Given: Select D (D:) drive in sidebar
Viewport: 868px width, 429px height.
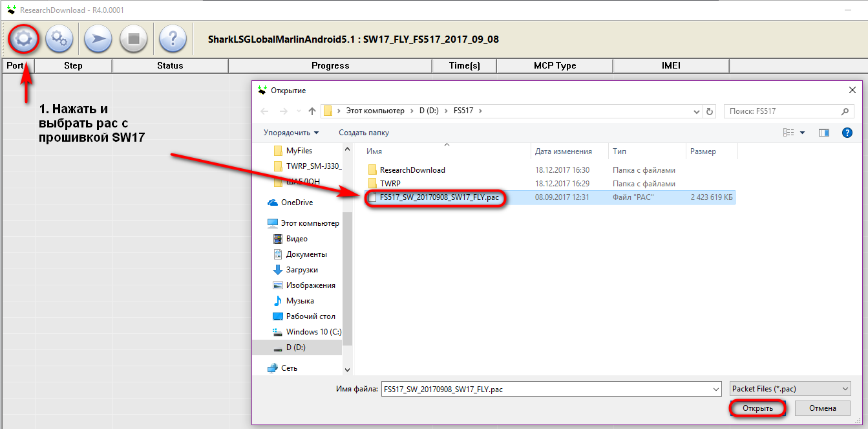Looking at the screenshot, I should point(296,347).
